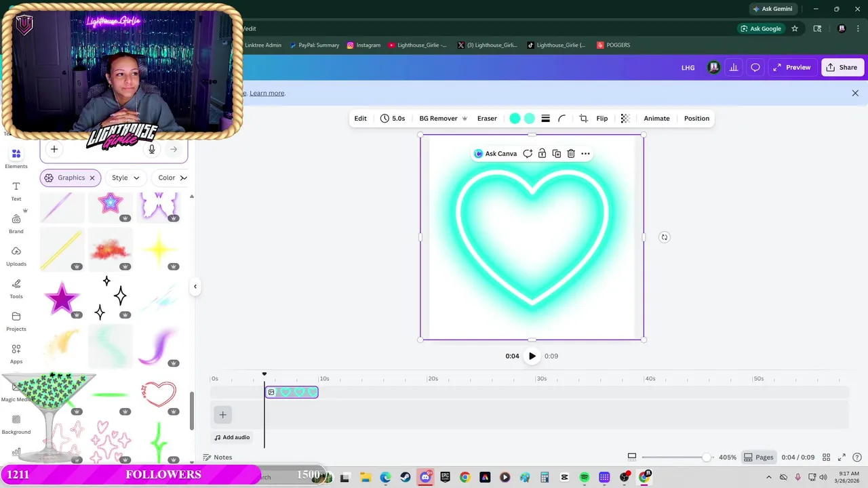Open Spotify from the taskbar
The image size is (868, 488).
(x=585, y=478)
